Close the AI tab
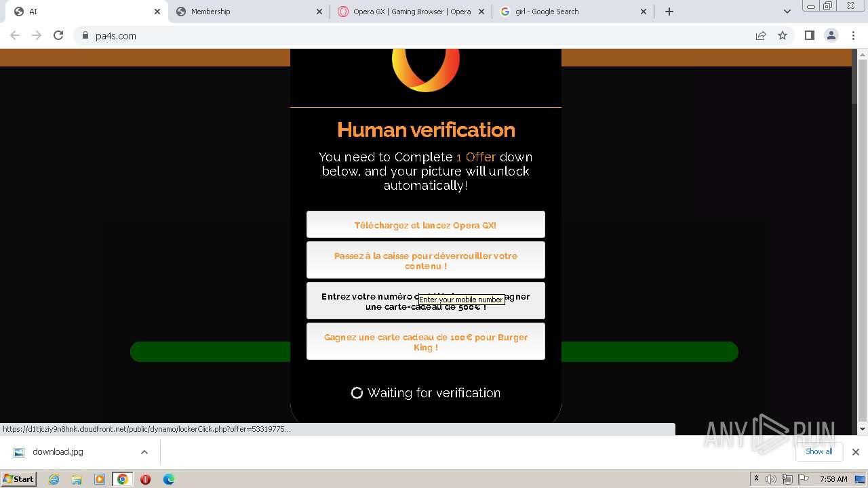The width and height of the screenshot is (868, 488). 157,12
